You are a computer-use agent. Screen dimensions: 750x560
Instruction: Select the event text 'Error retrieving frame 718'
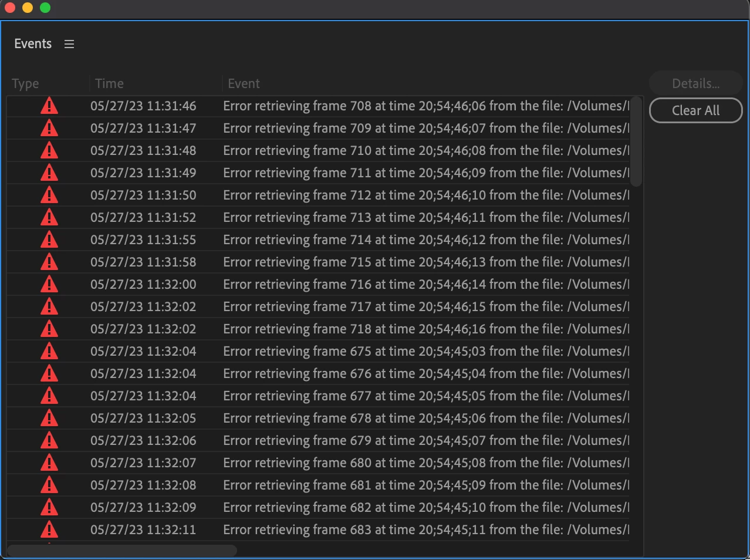point(298,329)
